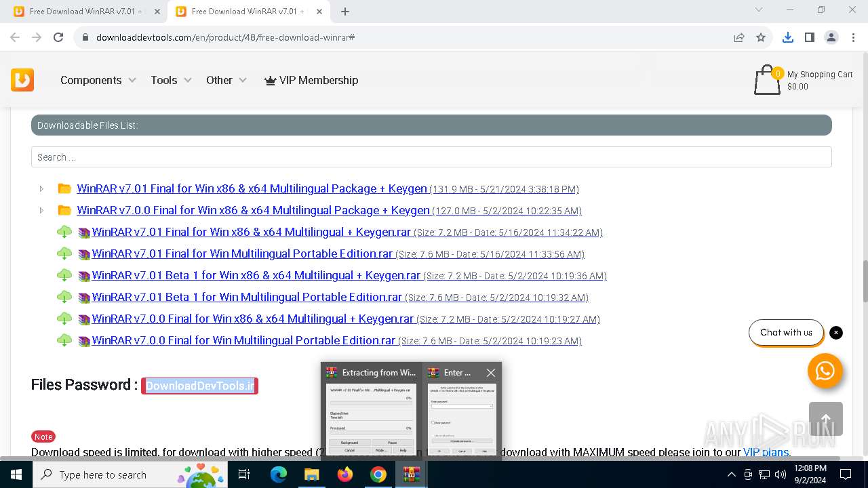The image size is (868, 488).
Task: Click download icon for v7.01 Beta 1 Portable Edition.rar
Action: [64, 298]
